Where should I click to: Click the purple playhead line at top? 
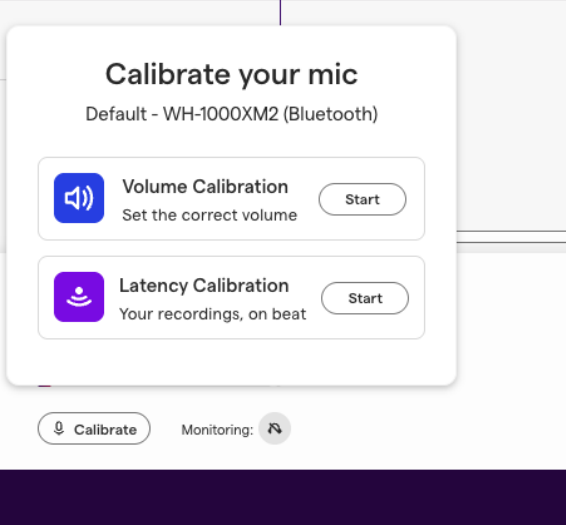click(x=280, y=12)
